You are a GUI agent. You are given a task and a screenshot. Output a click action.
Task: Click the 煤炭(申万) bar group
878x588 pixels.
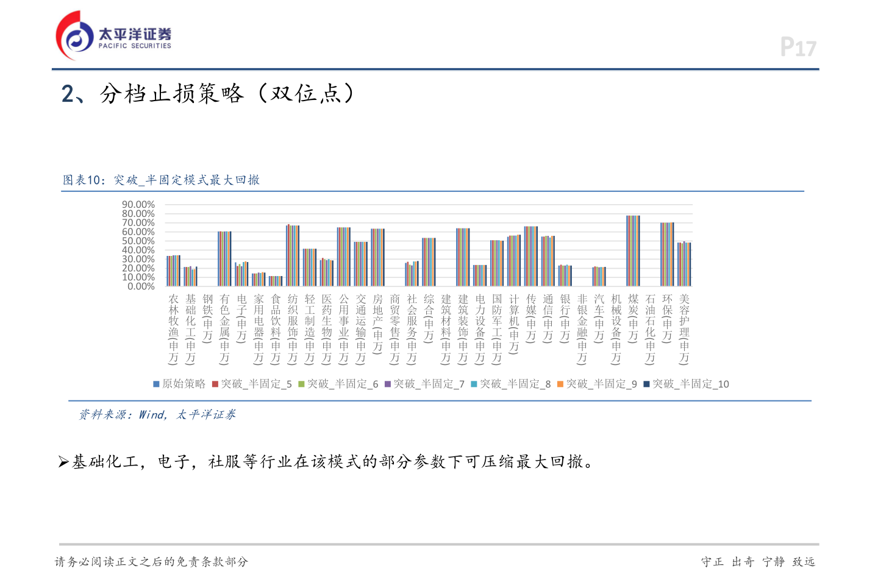(x=633, y=250)
